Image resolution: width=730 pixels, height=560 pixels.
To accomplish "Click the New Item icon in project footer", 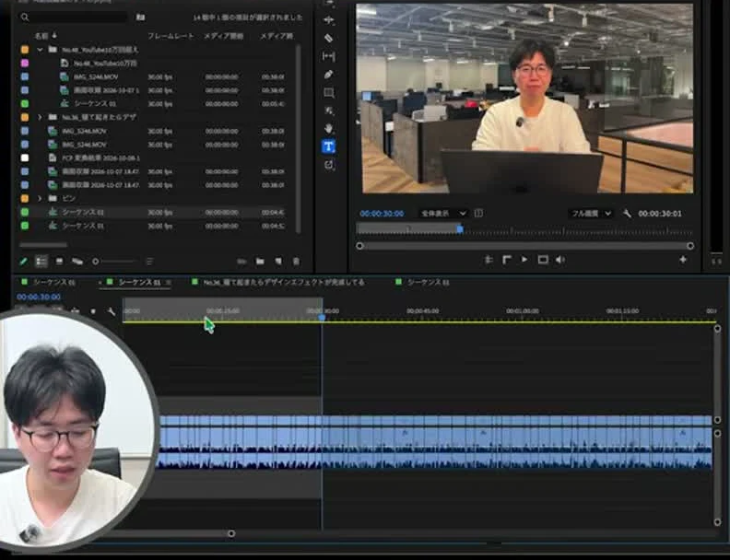I will [x=278, y=262].
